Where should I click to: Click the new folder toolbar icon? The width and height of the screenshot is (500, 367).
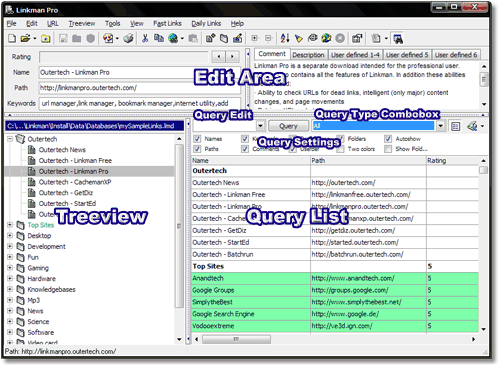[x=46, y=39]
